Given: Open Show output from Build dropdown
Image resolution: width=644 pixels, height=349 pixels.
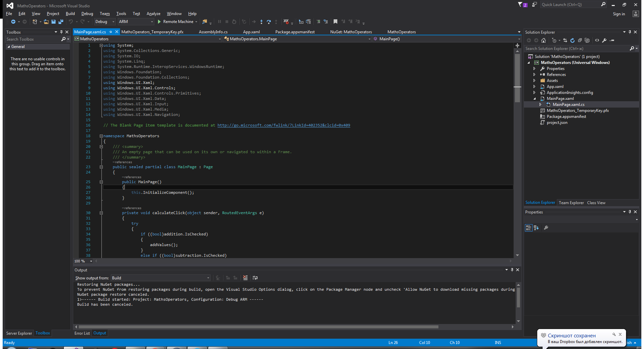Looking at the screenshot, I should click(161, 278).
